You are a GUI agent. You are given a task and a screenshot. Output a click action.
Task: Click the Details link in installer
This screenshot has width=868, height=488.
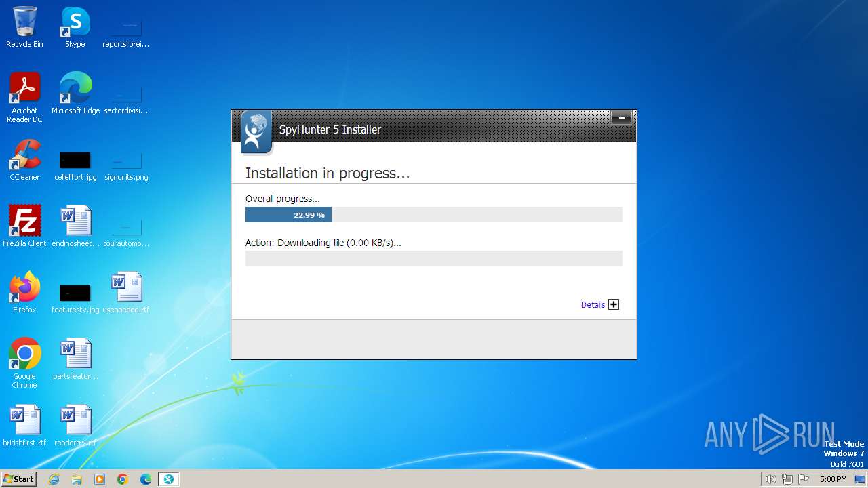(x=593, y=305)
